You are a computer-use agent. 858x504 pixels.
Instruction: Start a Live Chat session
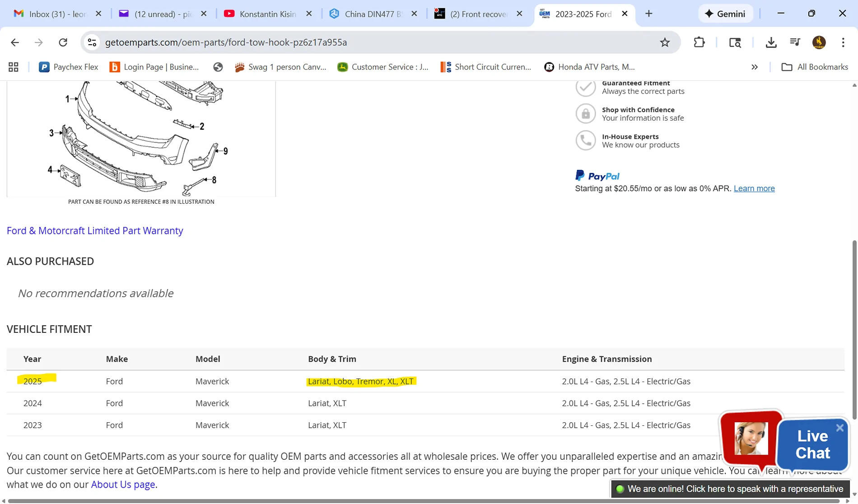pyautogui.click(x=813, y=445)
